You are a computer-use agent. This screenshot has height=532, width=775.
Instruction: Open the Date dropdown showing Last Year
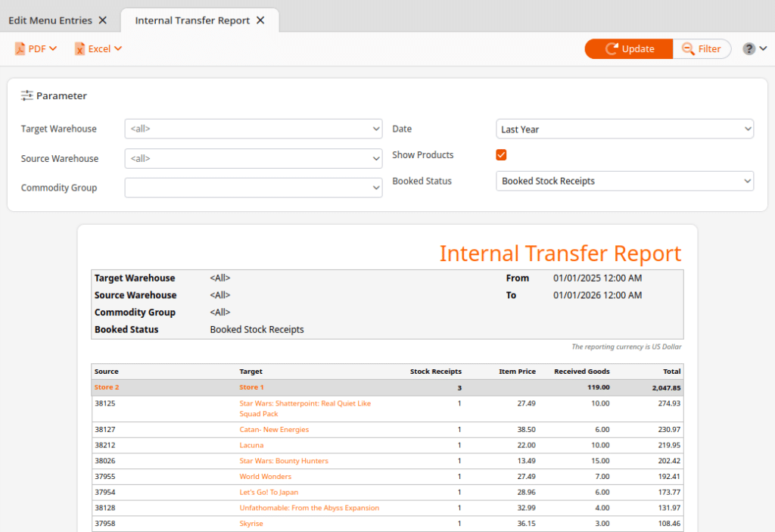click(624, 129)
